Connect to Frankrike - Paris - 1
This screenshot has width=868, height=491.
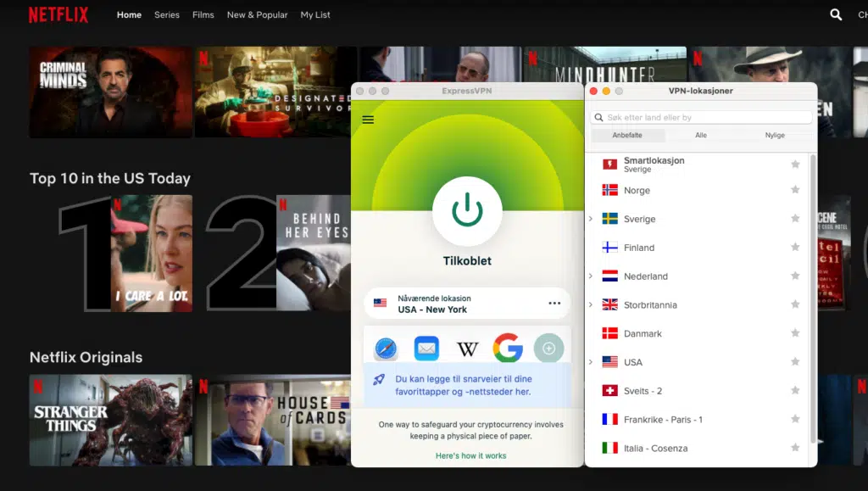point(698,419)
